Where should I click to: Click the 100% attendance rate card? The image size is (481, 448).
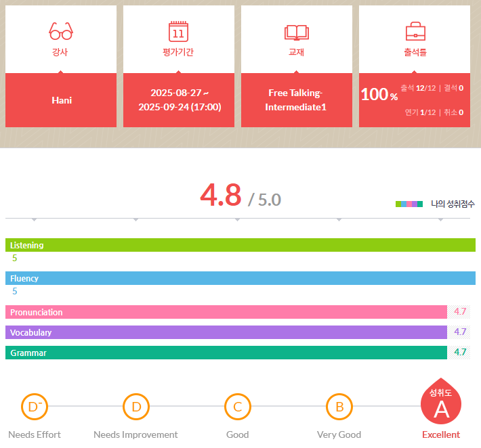(x=414, y=100)
